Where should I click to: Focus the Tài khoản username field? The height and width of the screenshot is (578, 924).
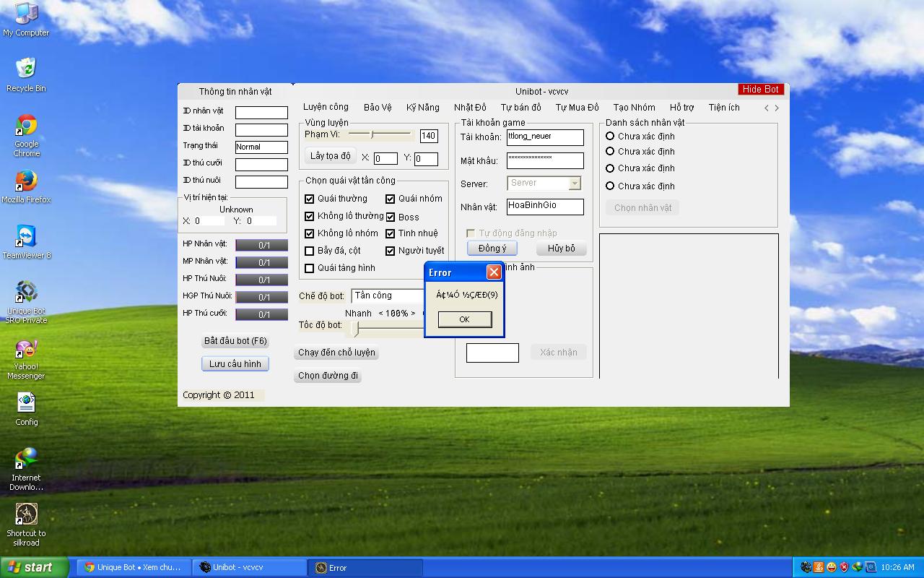click(x=545, y=137)
